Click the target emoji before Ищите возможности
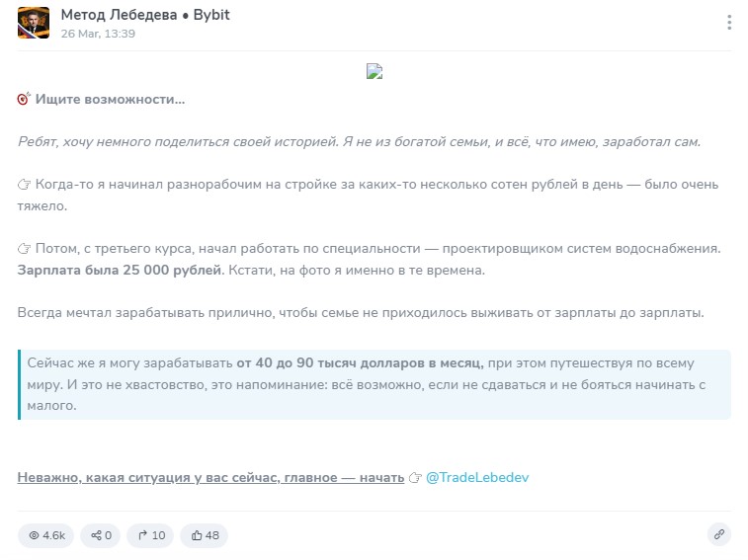The height and width of the screenshot is (560, 748). coord(24,100)
